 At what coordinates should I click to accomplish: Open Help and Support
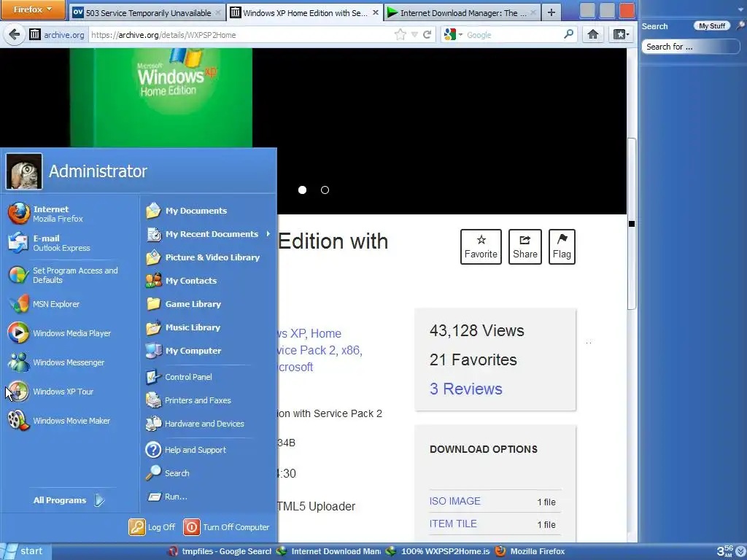(186, 449)
